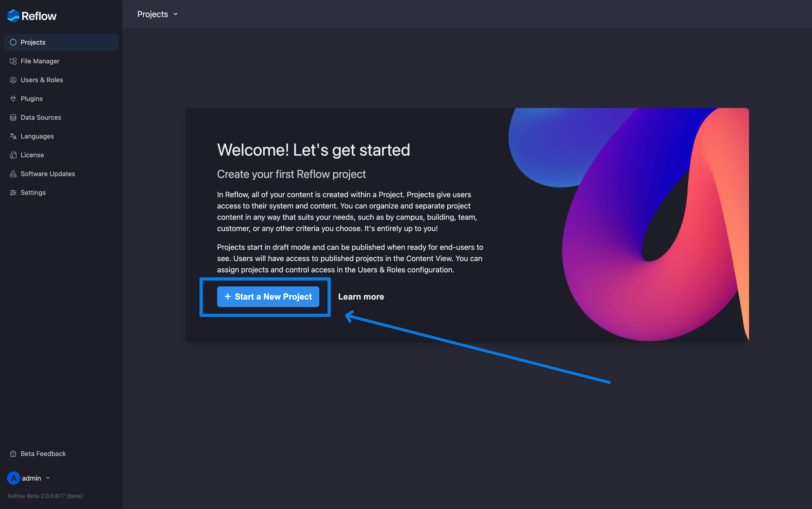The width and height of the screenshot is (812, 509).
Task: Open File Manager from the sidebar
Action: pos(61,61)
